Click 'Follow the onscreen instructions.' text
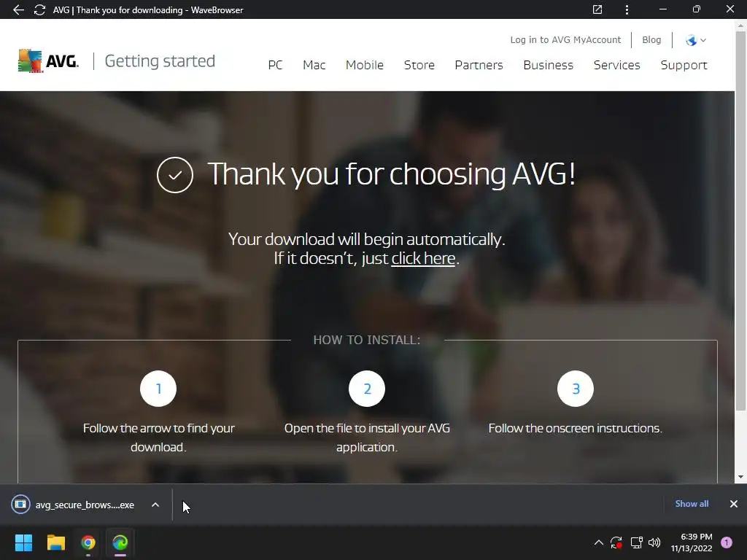 pyautogui.click(x=575, y=428)
